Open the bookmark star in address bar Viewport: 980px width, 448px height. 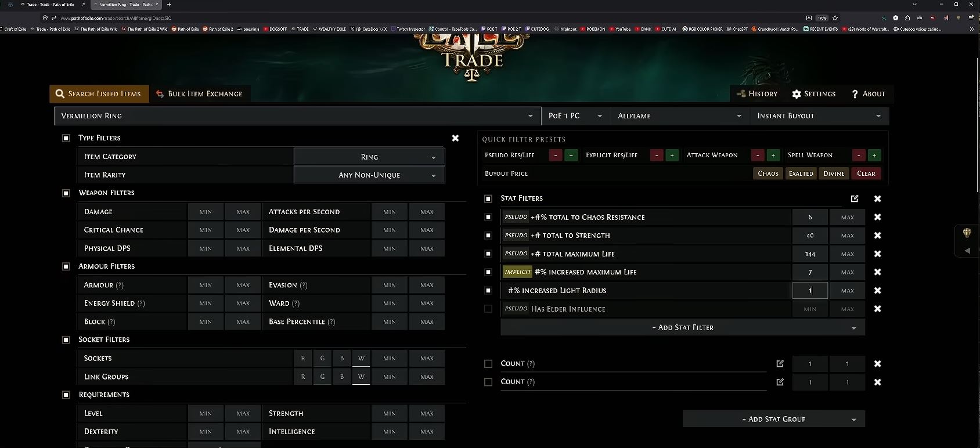click(835, 18)
